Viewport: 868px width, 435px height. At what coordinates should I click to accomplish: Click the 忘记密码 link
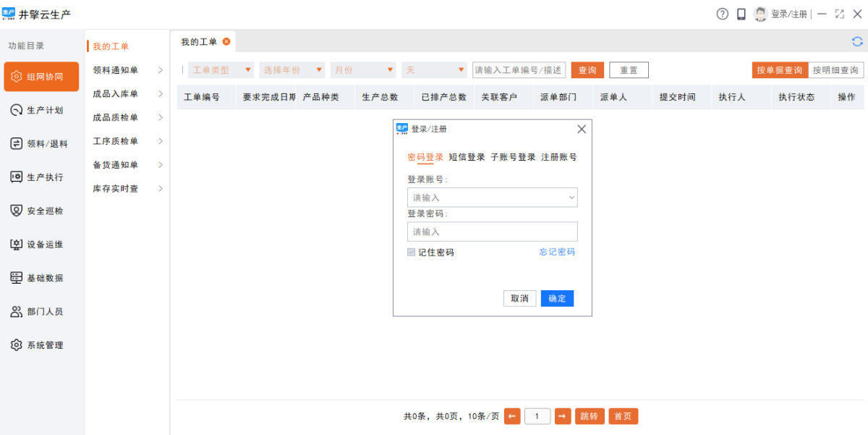(x=557, y=252)
